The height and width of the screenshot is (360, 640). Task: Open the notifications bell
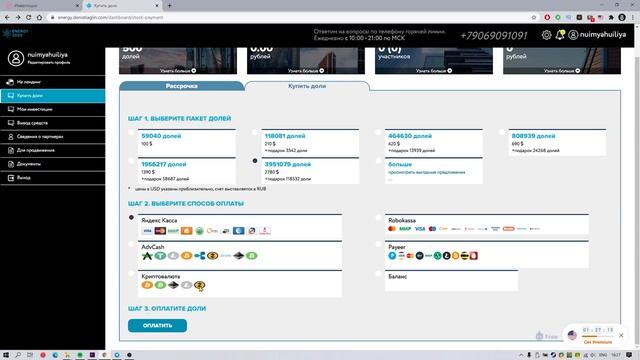click(x=560, y=35)
